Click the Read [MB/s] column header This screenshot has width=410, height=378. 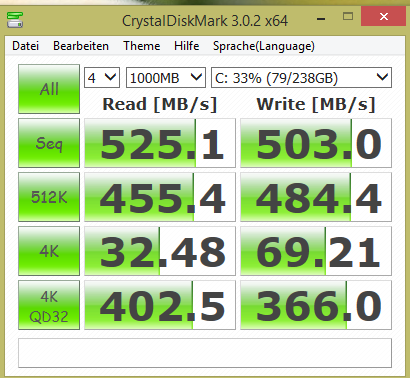click(160, 104)
